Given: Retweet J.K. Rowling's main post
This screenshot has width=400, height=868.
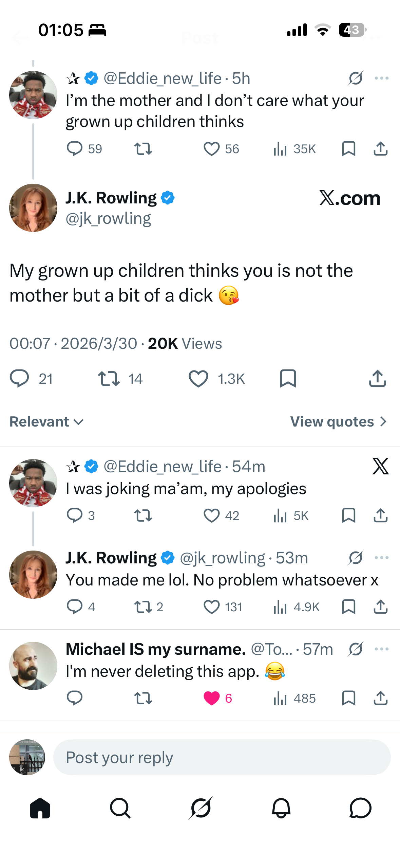Looking at the screenshot, I should [109, 379].
